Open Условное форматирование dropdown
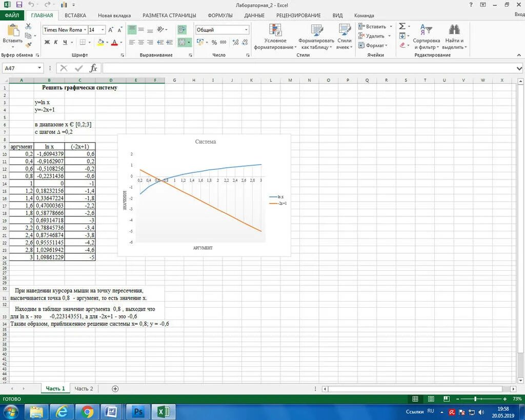Screen dimensions: 525x420 (x=275, y=37)
